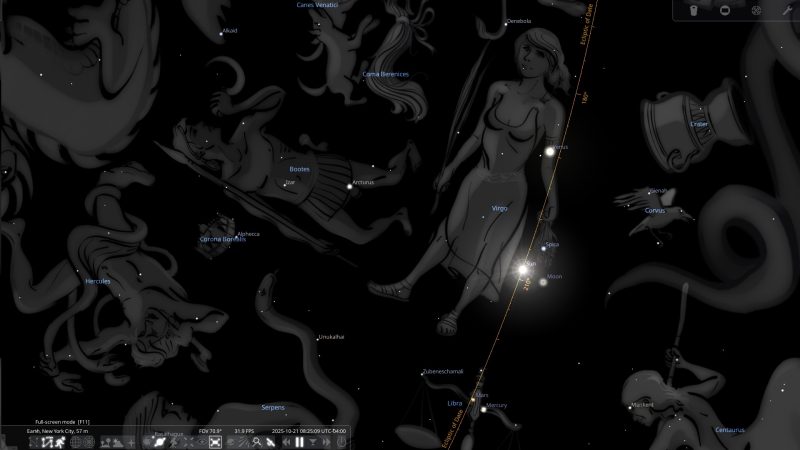Click the Earth, New York City location text

[62, 431]
